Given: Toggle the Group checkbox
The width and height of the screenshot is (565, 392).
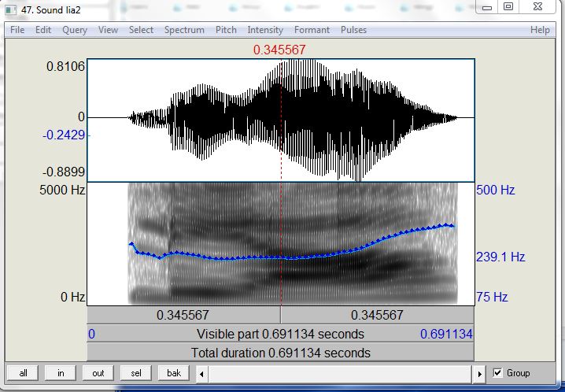Looking at the screenshot, I should [497, 372].
